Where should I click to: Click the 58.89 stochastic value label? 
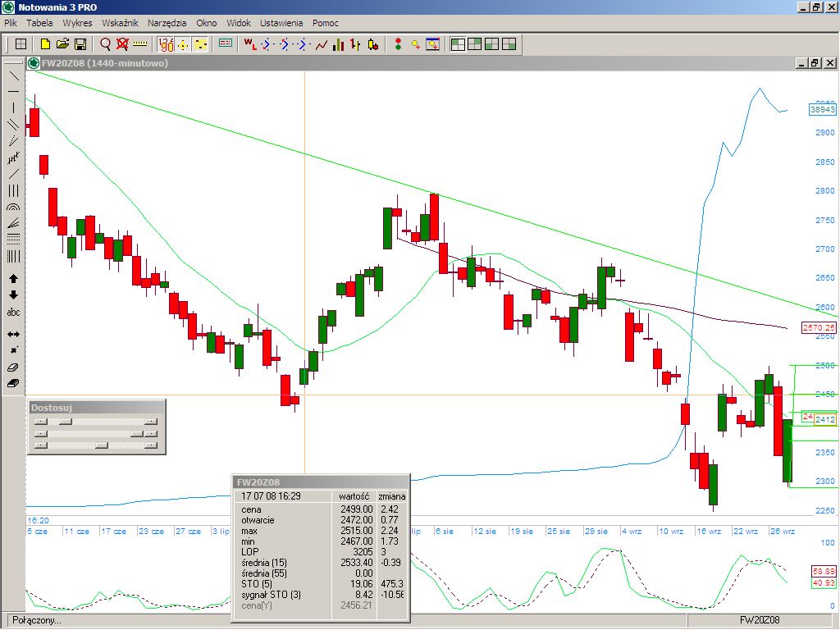pos(824,571)
